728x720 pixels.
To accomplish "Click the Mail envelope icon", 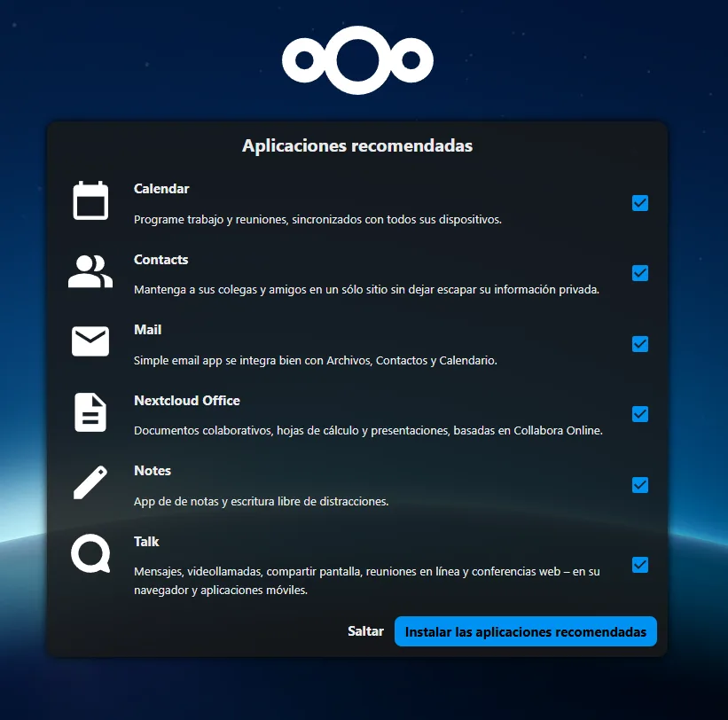I will (x=90, y=341).
